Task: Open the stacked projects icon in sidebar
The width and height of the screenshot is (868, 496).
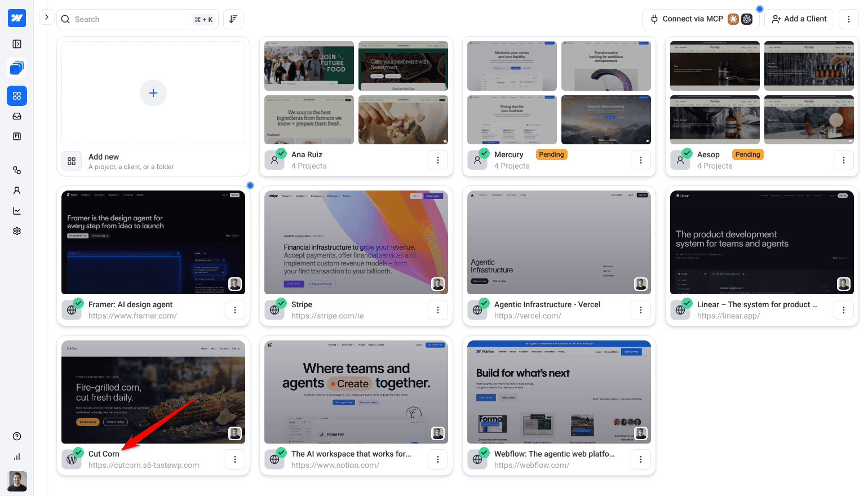Action: [x=17, y=68]
